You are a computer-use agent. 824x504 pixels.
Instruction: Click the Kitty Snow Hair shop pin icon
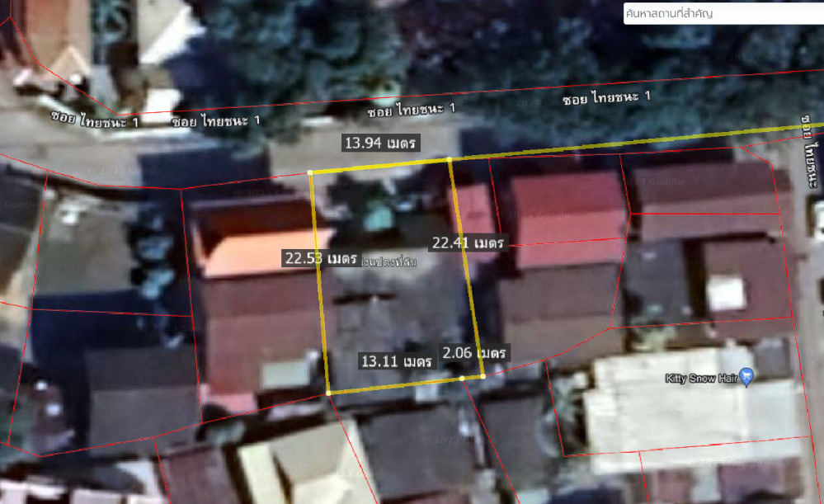coord(746,377)
